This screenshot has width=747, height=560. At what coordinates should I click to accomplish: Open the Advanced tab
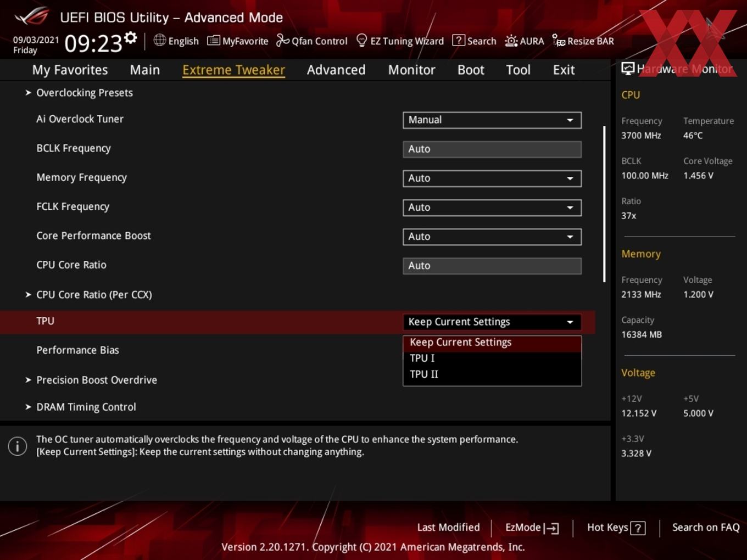coord(336,70)
